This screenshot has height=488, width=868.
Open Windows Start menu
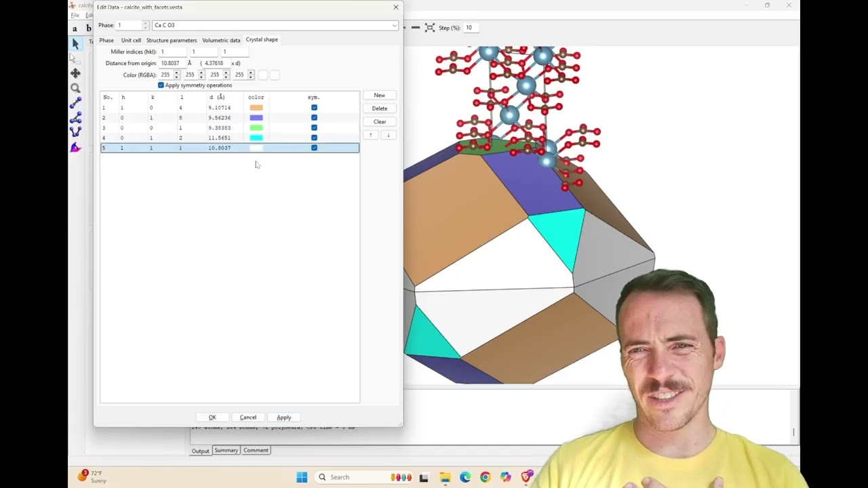click(x=302, y=477)
